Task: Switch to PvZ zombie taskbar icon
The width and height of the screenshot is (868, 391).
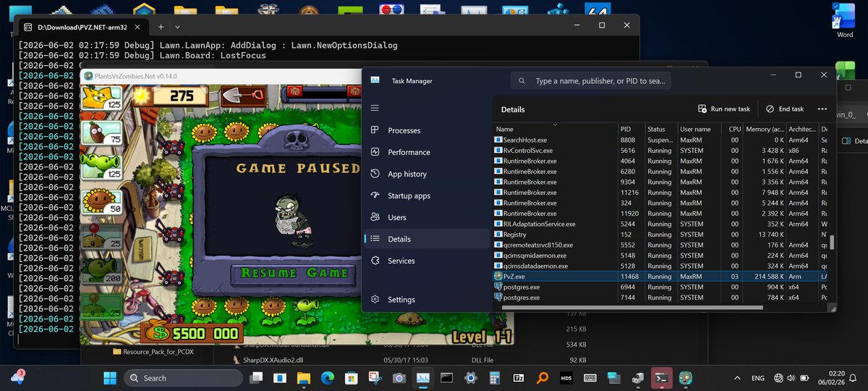Action: (684, 377)
